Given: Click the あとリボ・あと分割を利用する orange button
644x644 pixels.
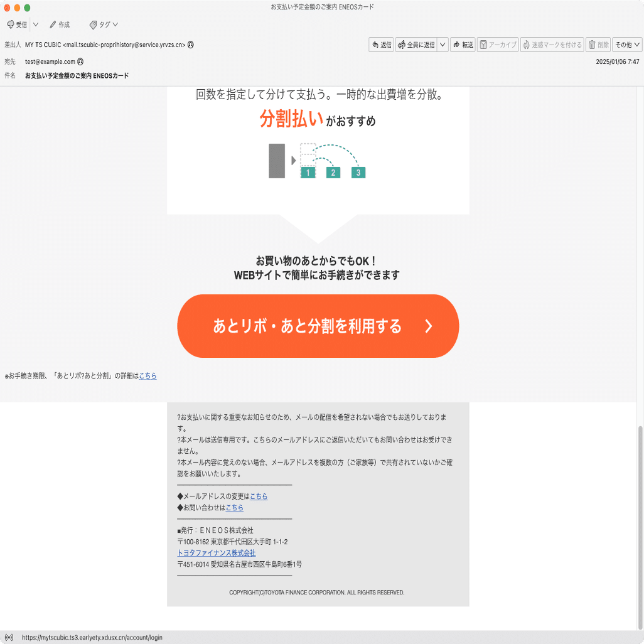Looking at the screenshot, I should pos(318,326).
